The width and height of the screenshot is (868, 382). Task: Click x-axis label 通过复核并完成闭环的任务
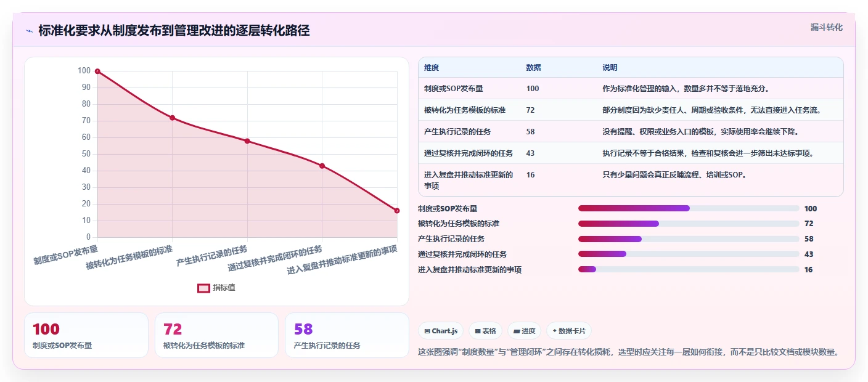coord(275,258)
